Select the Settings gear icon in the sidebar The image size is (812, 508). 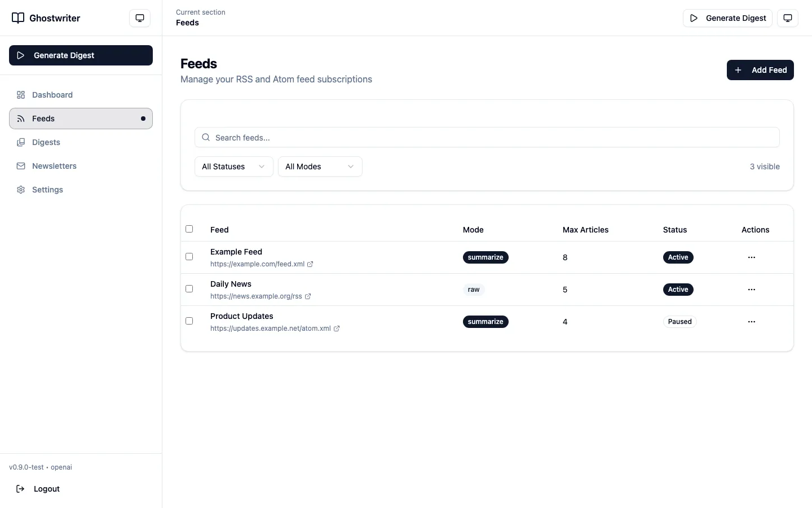point(21,190)
